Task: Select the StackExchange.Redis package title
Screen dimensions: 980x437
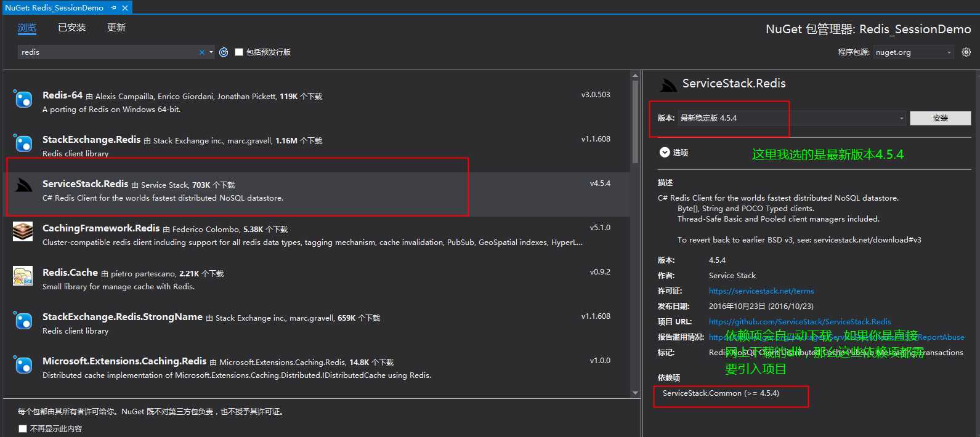Action: tap(91, 140)
